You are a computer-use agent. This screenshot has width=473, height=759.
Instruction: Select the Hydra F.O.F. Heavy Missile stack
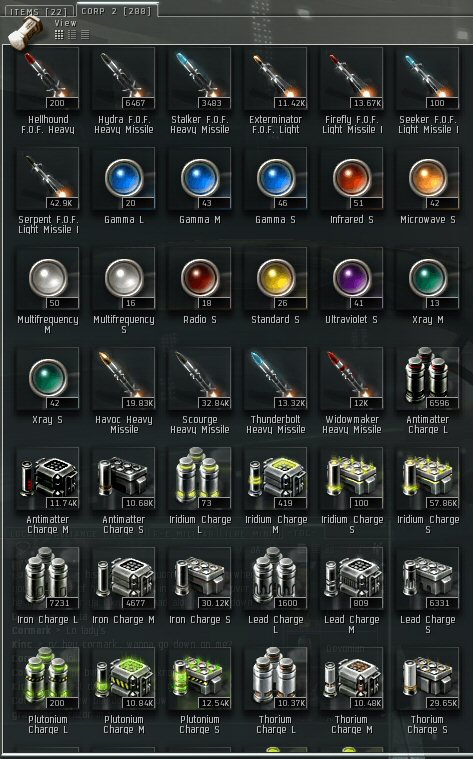click(124, 78)
